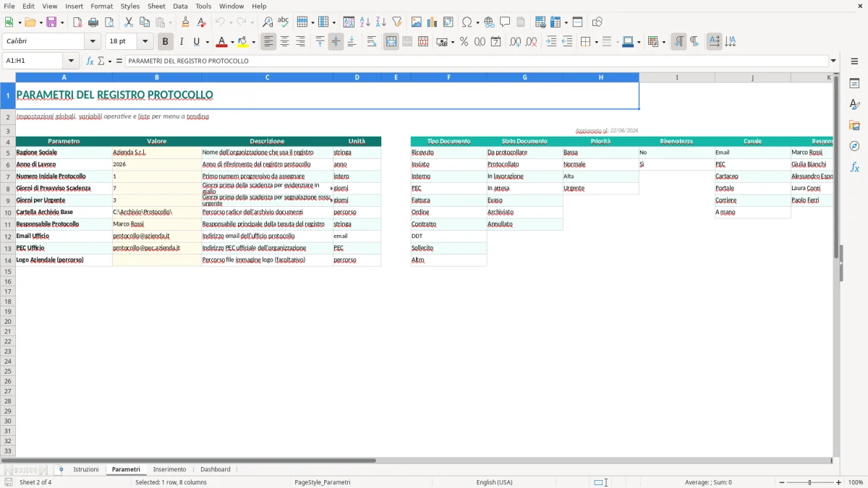Click the Increase Indent icon
Viewport: 868px width, 488px height.
551,42
